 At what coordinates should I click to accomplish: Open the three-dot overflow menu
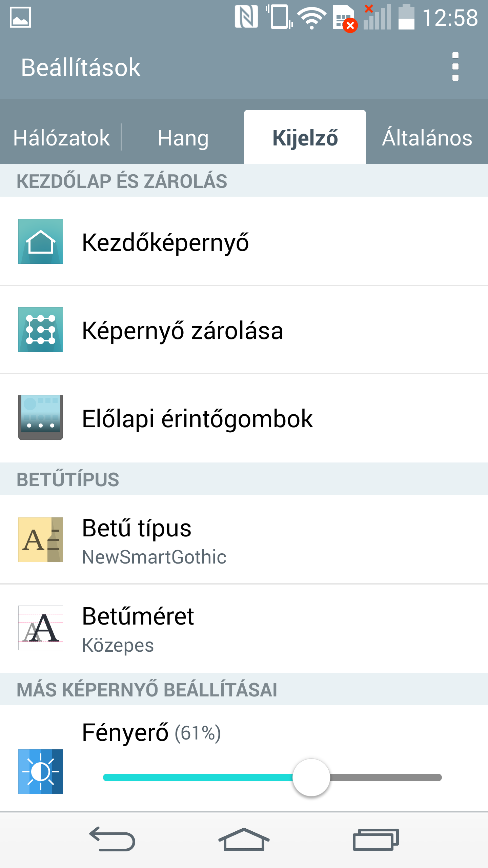pyautogui.click(x=455, y=67)
